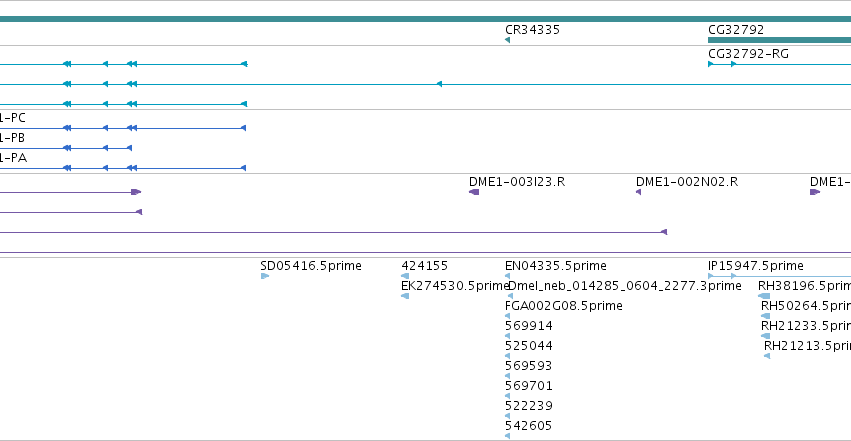Select the RH21213.5prime label

[x=808, y=346]
